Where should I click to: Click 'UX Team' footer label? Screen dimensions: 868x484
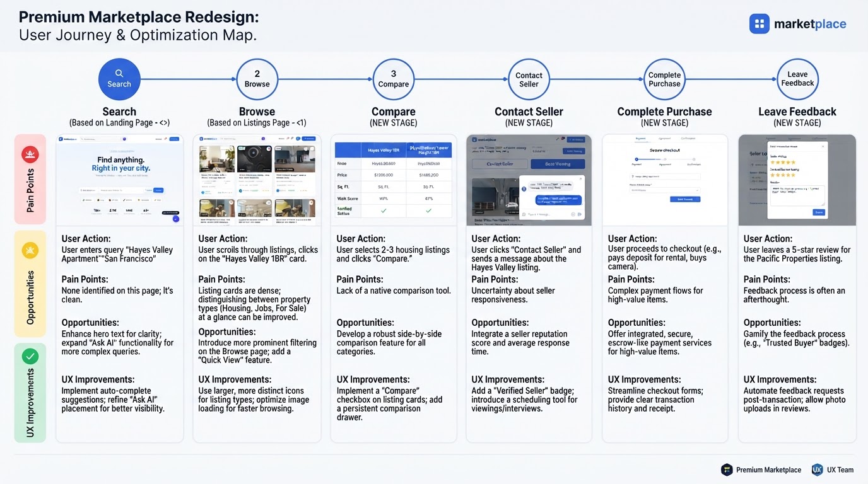pos(840,470)
